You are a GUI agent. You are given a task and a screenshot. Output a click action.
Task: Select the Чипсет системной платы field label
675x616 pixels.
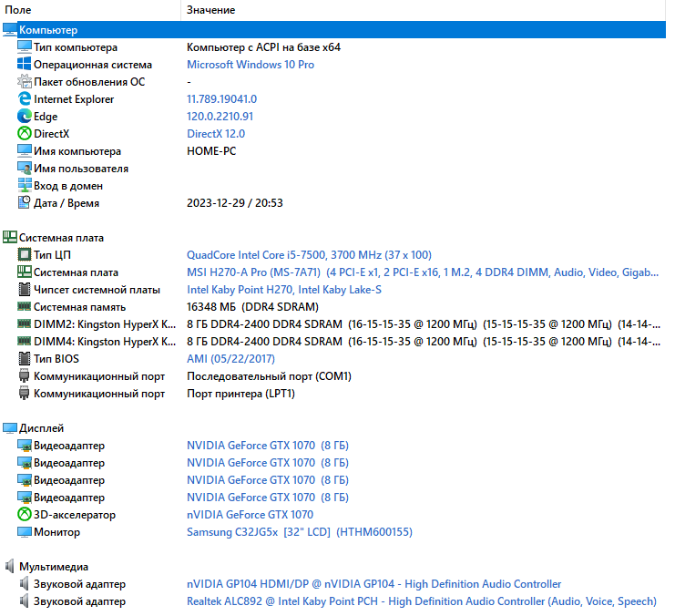pos(97,290)
